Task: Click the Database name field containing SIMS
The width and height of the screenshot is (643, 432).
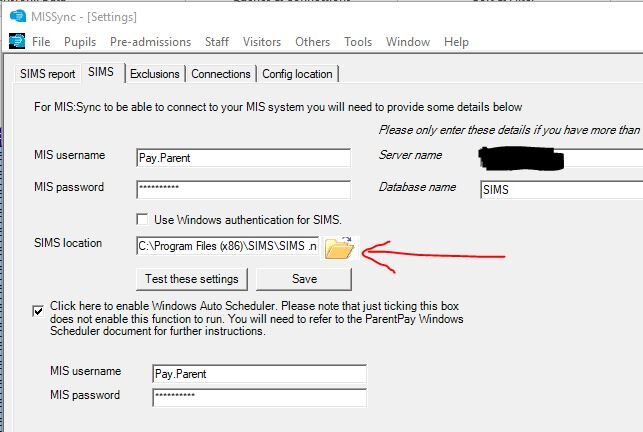Action: (561, 190)
